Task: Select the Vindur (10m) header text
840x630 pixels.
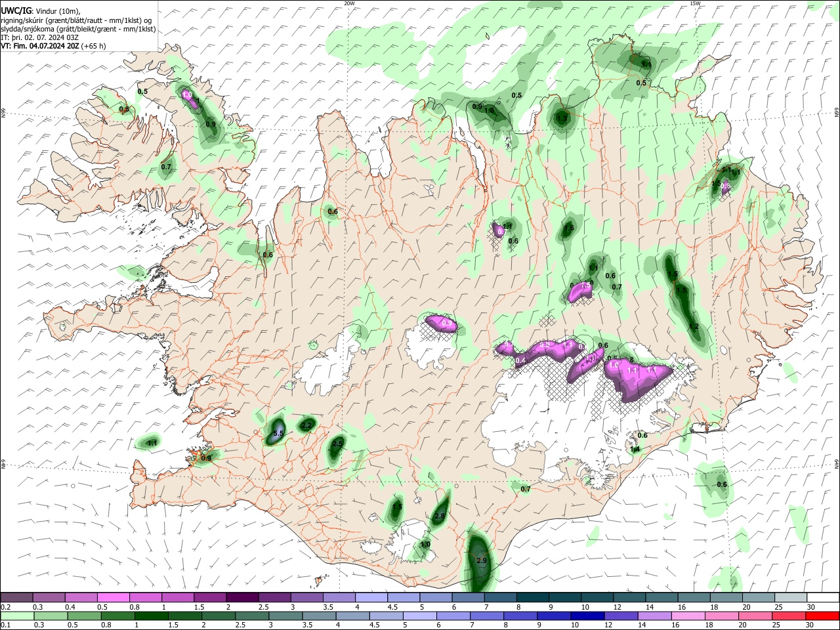Action: click(x=57, y=11)
